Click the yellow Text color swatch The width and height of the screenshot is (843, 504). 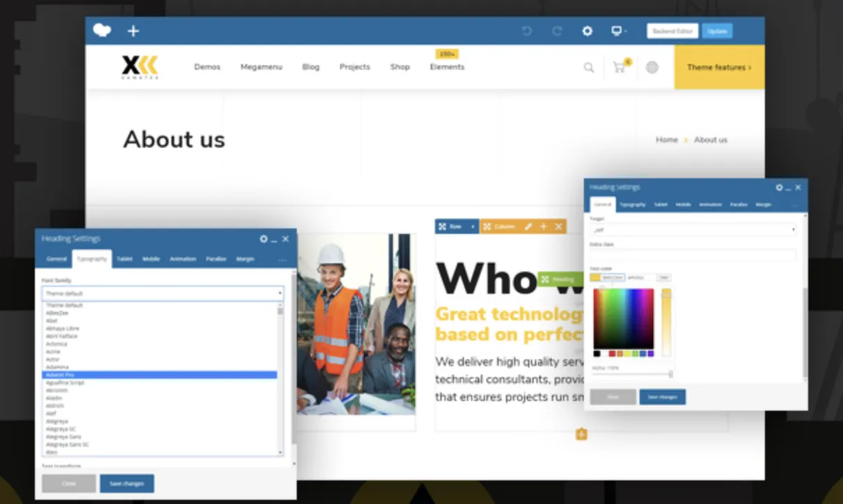pos(595,277)
